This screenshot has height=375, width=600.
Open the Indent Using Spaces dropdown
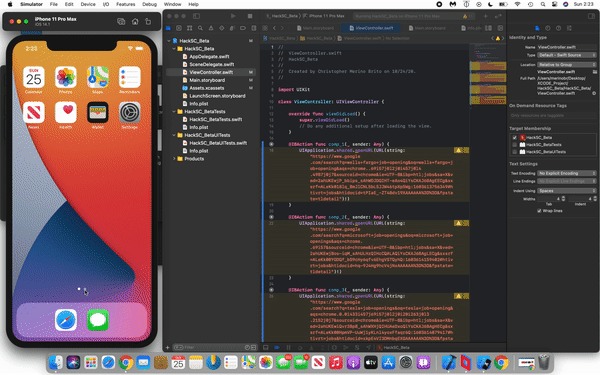click(x=567, y=191)
